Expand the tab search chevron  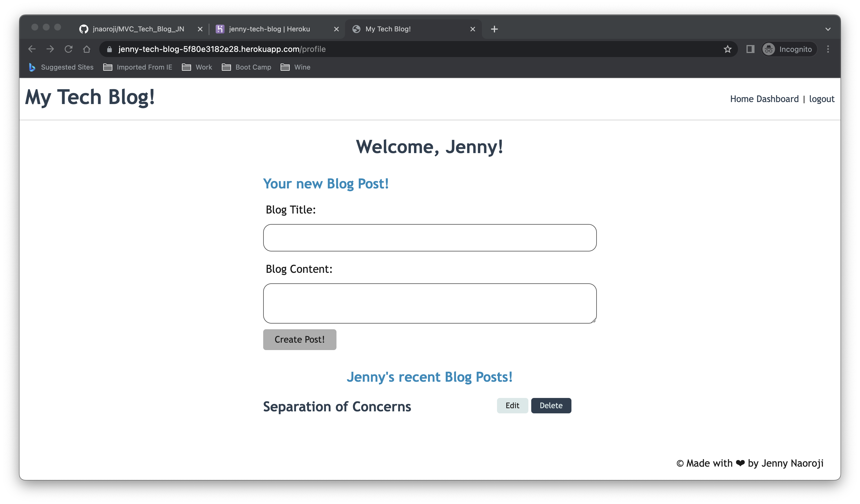coord(827,29)
